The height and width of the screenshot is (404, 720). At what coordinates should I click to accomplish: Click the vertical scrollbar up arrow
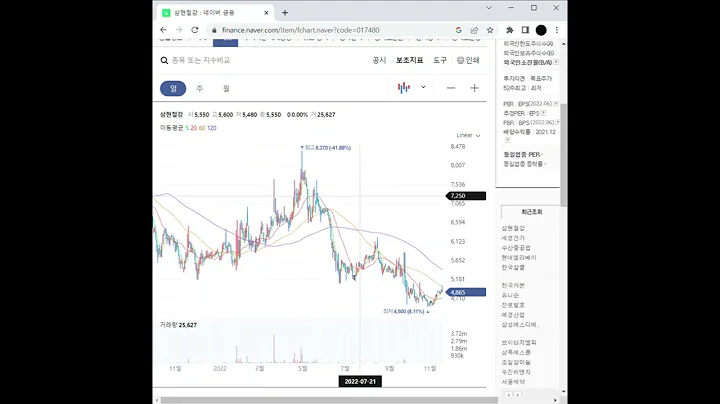[563, 44]
